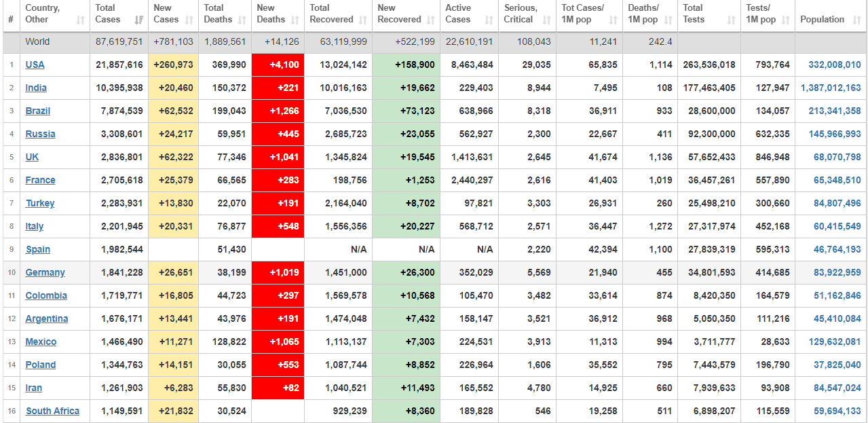
Task: Select Germany new cases cell +26,651
Action: click(174, 273)
